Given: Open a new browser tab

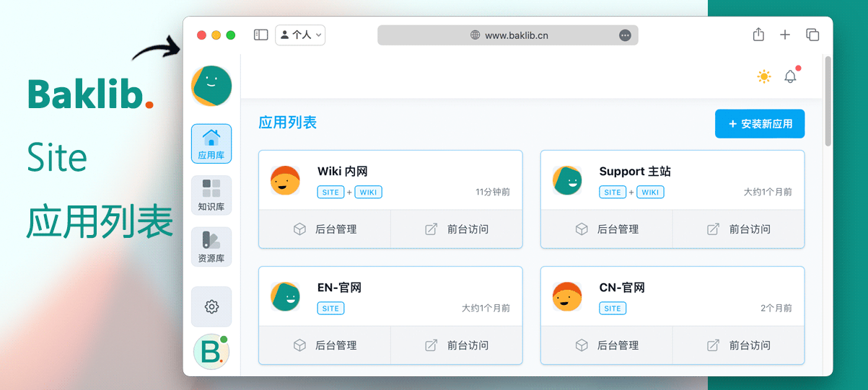Looking at the screenshot, I should (x=785, y=35).
